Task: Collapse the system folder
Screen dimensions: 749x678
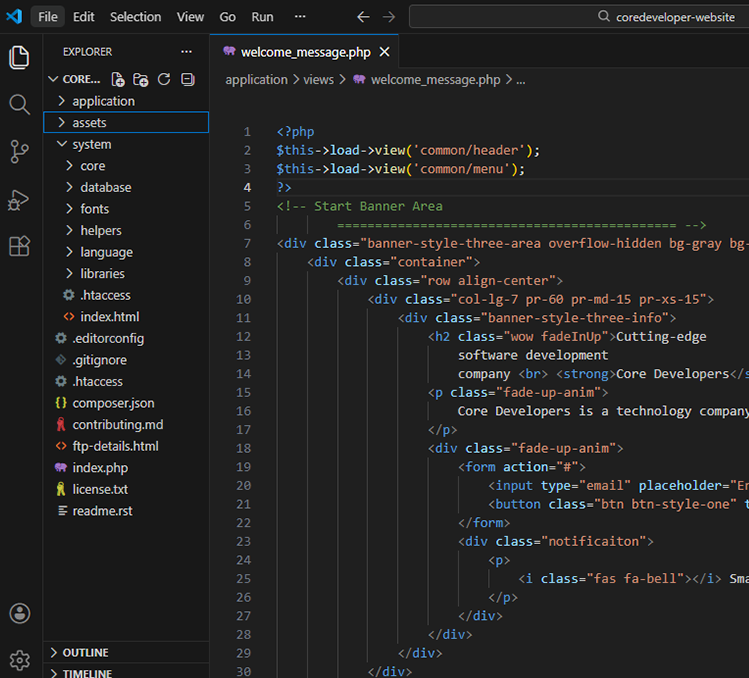Action: pyautogui.click(x=91, y=144)
